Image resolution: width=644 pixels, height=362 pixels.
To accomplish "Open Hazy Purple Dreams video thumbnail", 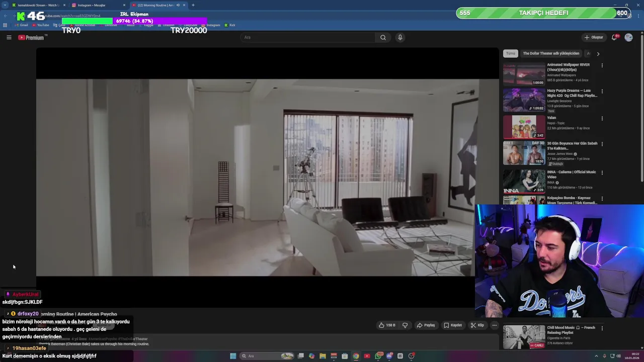I will pos(524,100).
